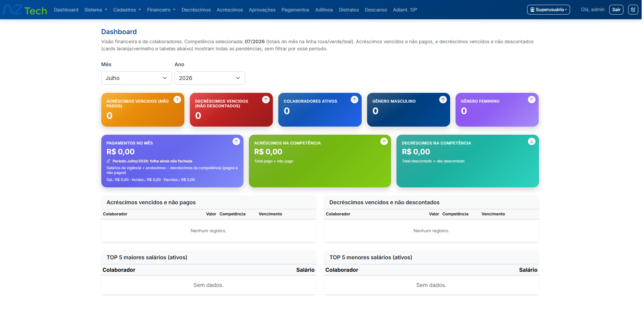The image size is (644, 317).
Task: Click the AZ Tech logo
Action: point(25,10)
